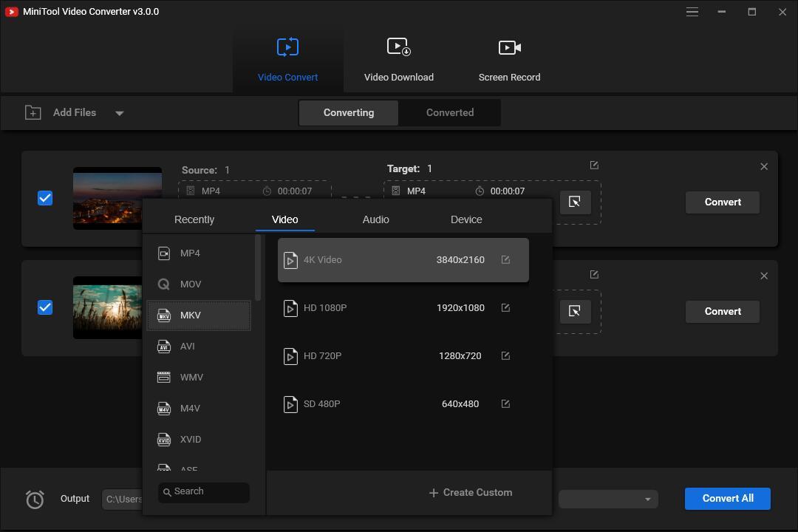Click the output path field
Viewport: 798px width, 532px height.
123,499
